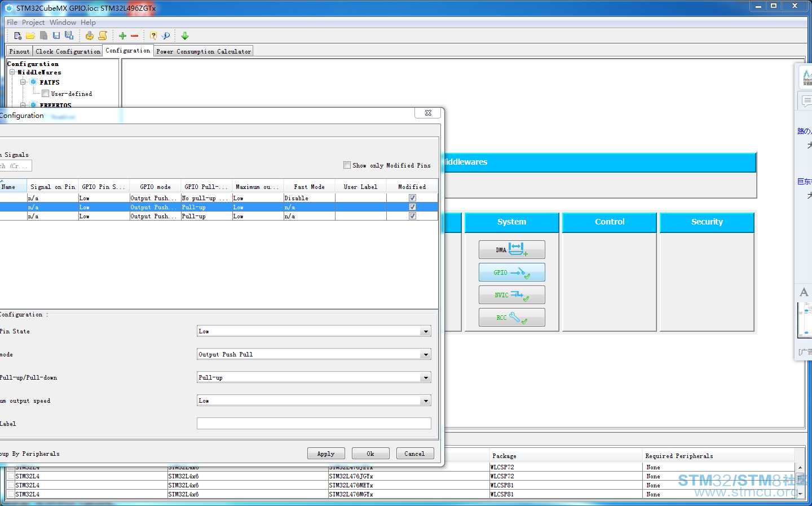
Task: Save the project with the single floppy icon
Action: 56,36
